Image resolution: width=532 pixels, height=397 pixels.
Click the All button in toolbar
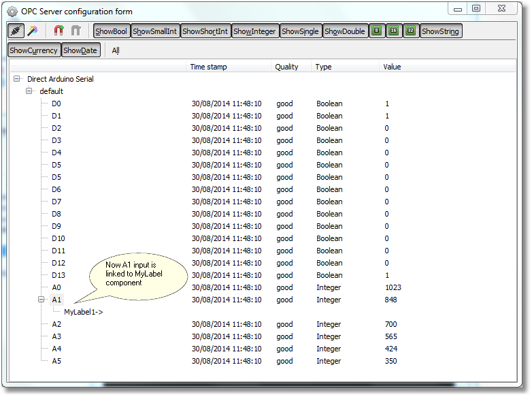(x=116, y=50)
